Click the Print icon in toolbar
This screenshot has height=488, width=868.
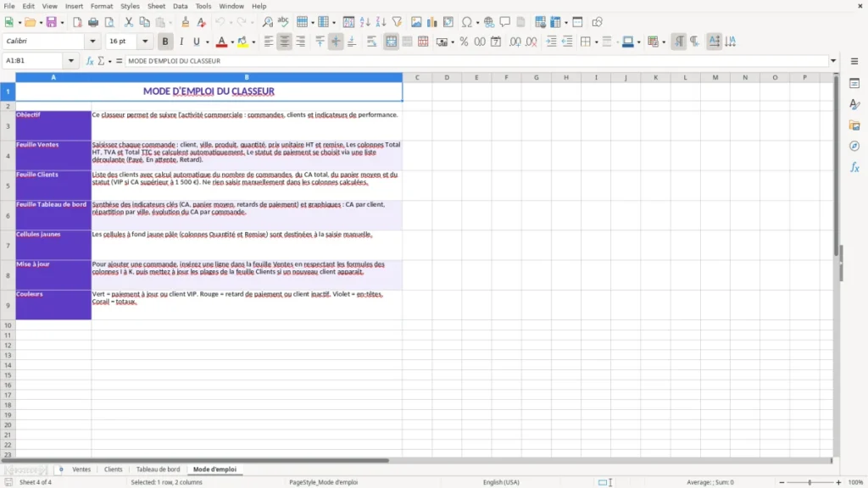click(x=93, y=22)
